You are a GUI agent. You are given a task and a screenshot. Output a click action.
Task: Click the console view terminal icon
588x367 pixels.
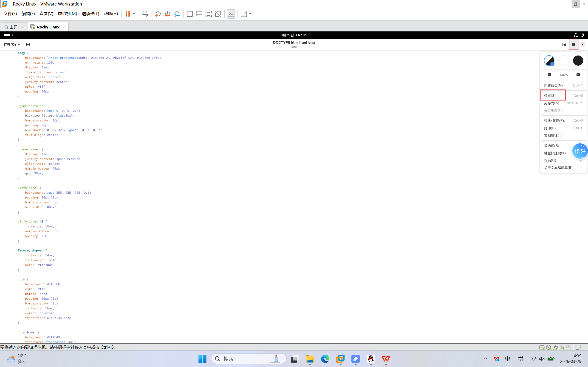[231, 14]
